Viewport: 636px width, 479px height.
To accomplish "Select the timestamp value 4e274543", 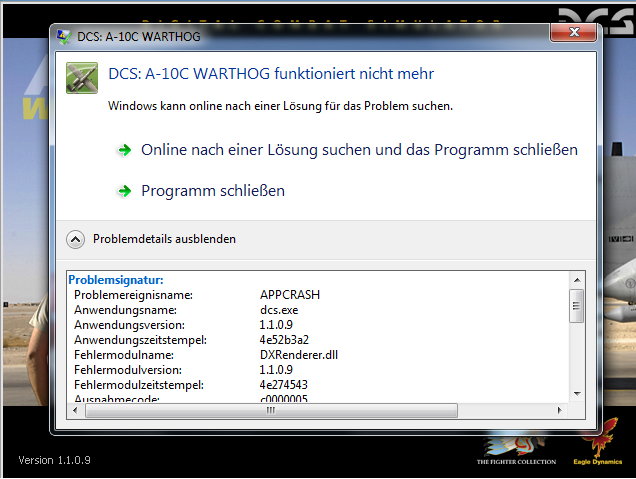I will [x=284, y=384].
